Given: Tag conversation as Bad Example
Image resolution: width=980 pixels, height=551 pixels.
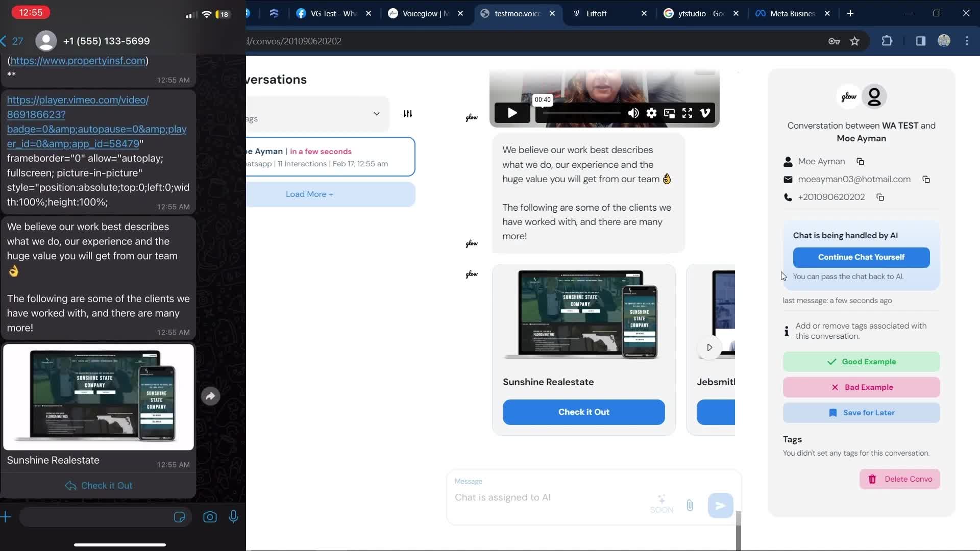Looking at the screenshot, I should (x=861, y=387).
